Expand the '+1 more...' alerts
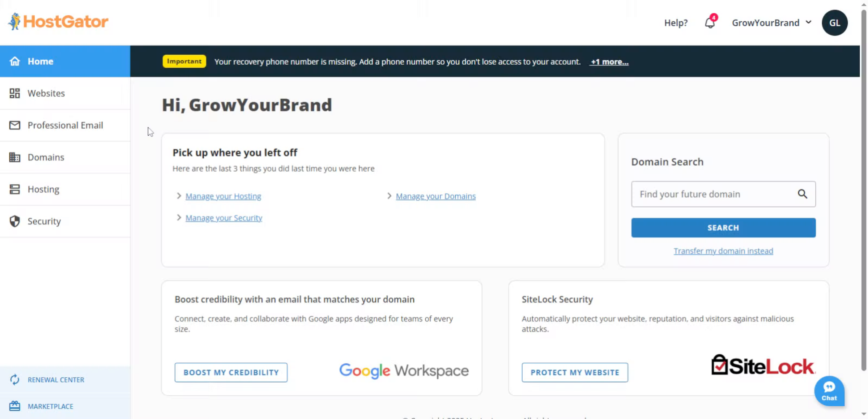The width and height of the screenshot is (868, 419). (609, 62)
